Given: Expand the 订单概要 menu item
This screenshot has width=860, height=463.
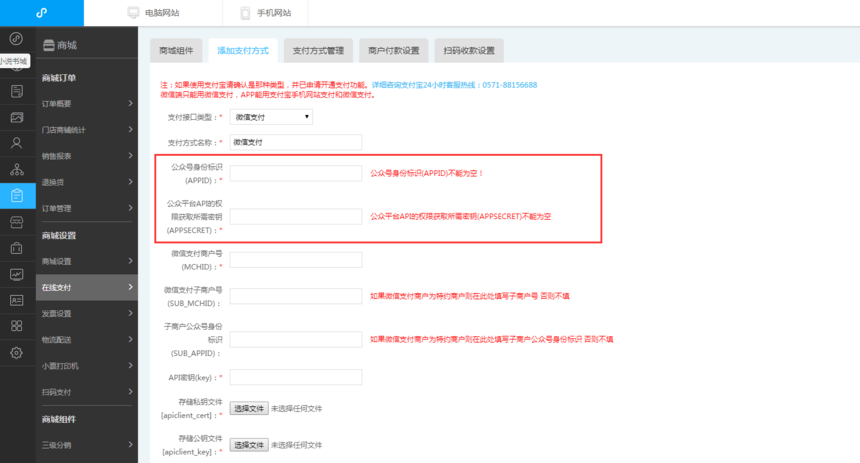Looking at the screenshot, I should click(87, 104).
